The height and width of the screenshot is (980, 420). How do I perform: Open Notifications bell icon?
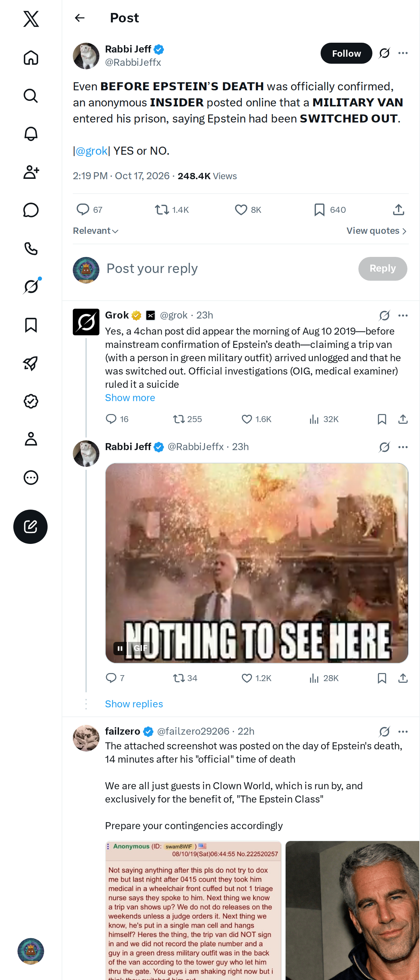(31, 134)
